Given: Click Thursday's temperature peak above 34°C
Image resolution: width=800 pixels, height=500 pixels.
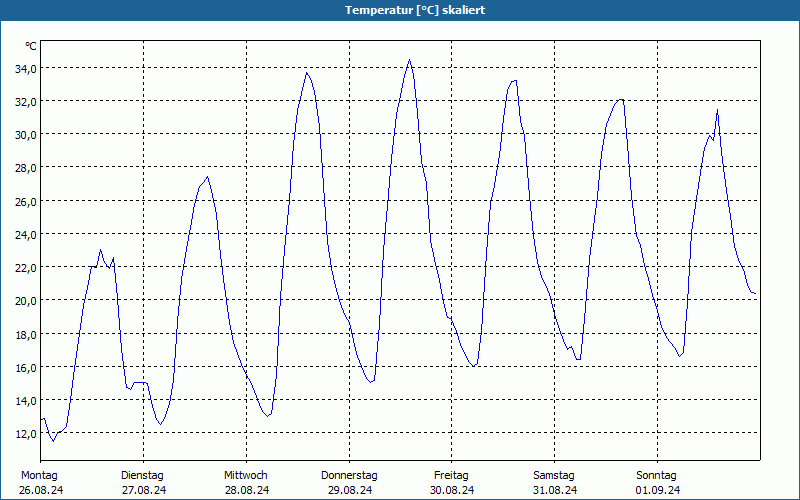Looking at the screenshot, I should pos(409,60).
